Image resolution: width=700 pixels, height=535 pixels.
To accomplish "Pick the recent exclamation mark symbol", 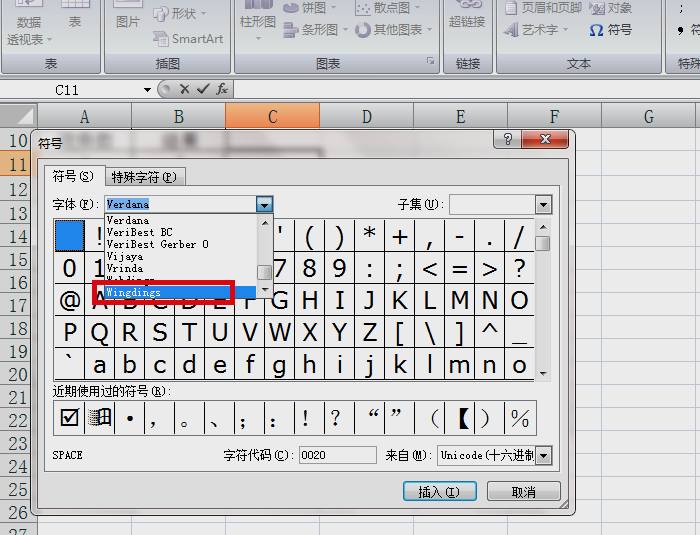I will (x=309, y=418).
